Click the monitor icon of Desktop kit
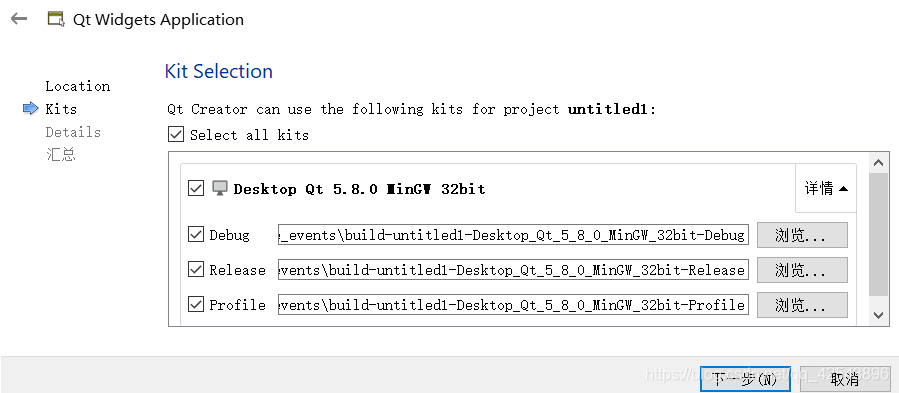The width and height of the screenshot is (899, 393). click(x=220, y=188)
